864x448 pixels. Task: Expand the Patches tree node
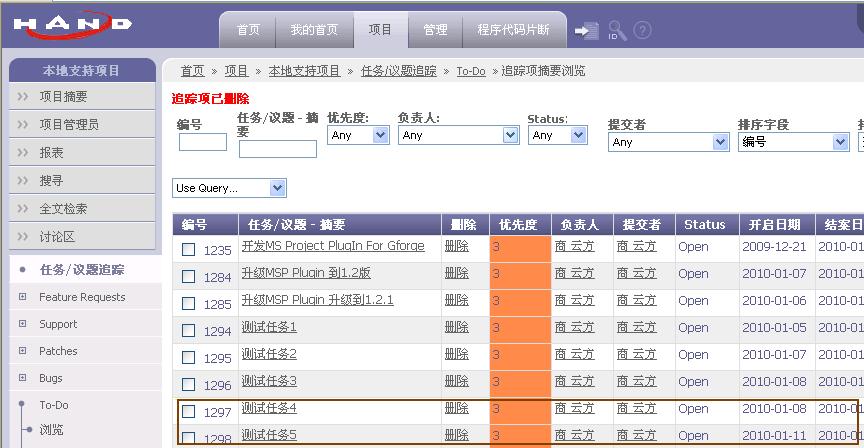coord(23,351)
